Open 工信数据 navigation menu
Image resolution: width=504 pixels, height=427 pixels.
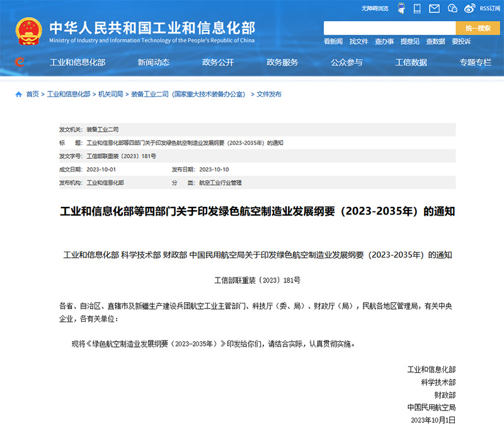[x=411, y=62]
